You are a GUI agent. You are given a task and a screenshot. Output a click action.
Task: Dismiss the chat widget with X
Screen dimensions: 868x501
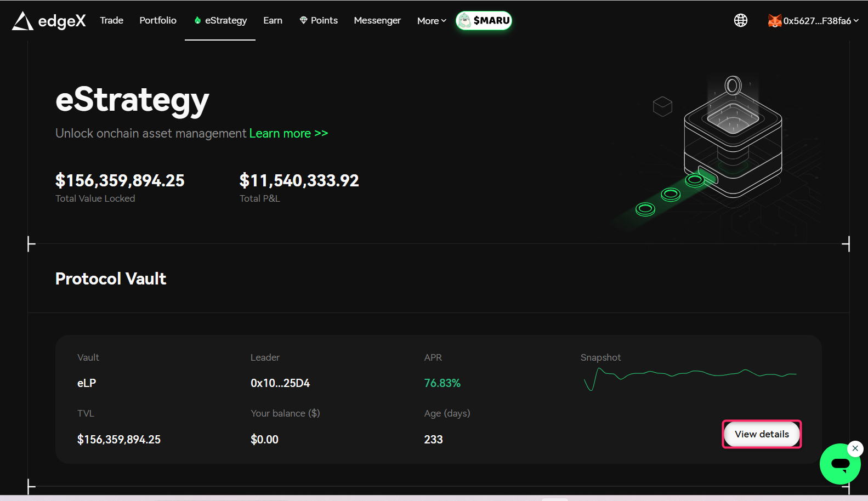855,448
